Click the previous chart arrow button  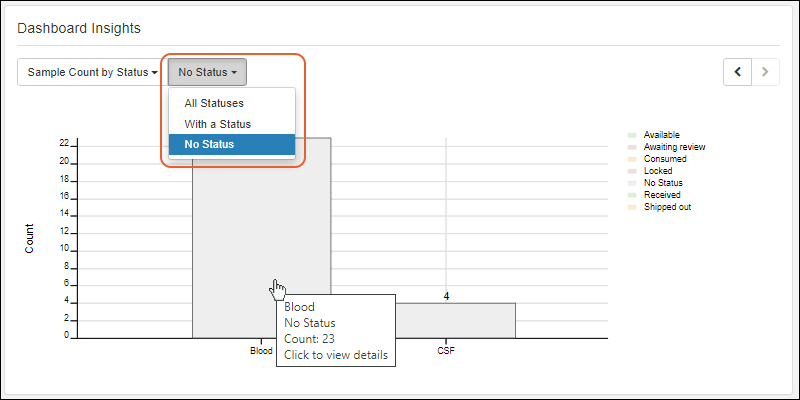pyautogui.click(x=738, y=72)
